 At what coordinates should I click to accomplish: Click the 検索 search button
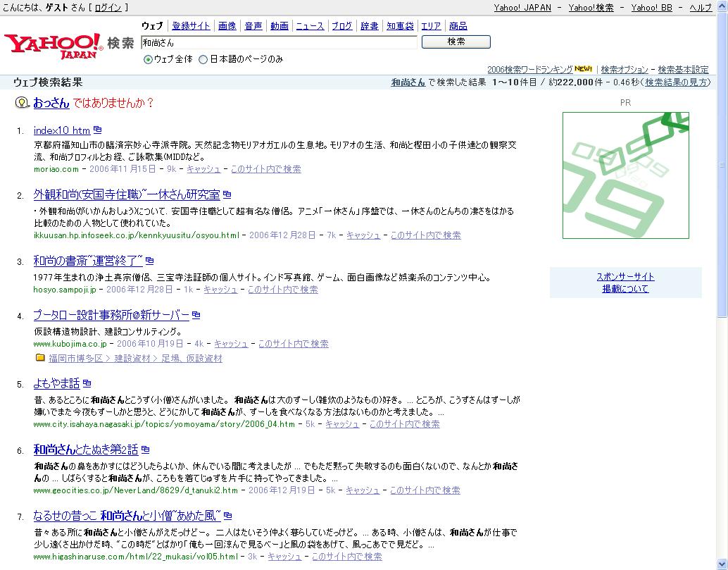pyautogui.click(x=456, y=42)
